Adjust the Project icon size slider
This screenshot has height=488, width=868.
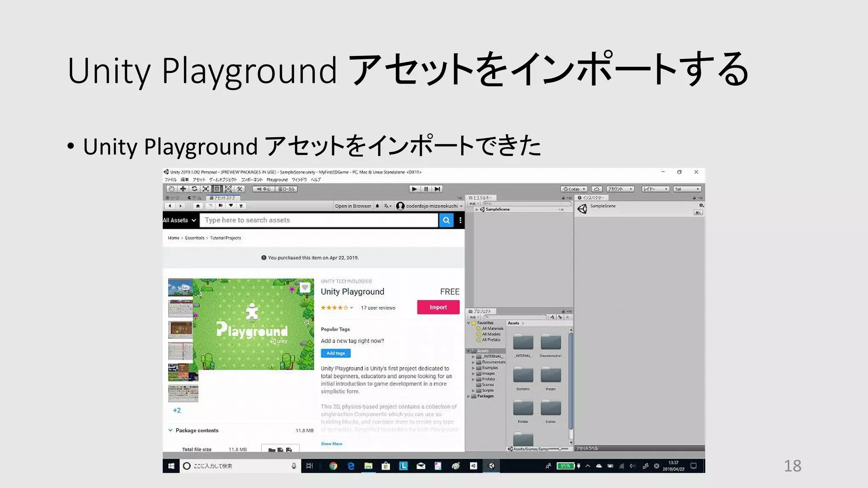point(559,449)
